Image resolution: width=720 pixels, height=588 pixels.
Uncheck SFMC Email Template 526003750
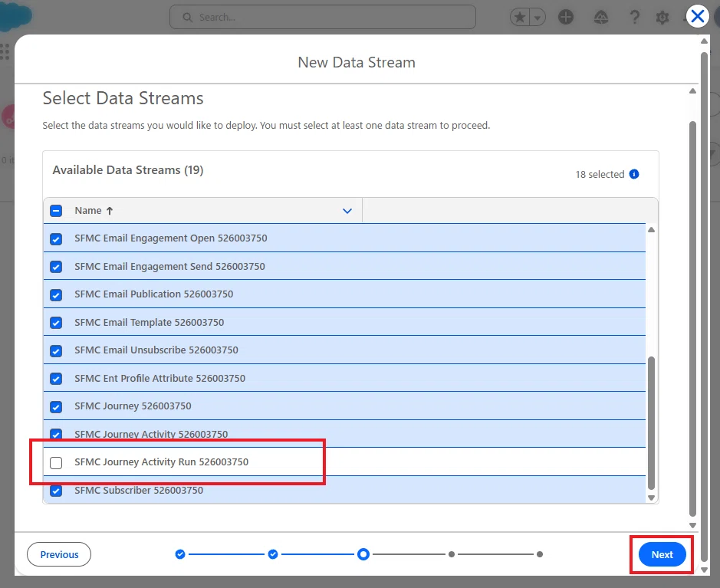pos(56,323)
